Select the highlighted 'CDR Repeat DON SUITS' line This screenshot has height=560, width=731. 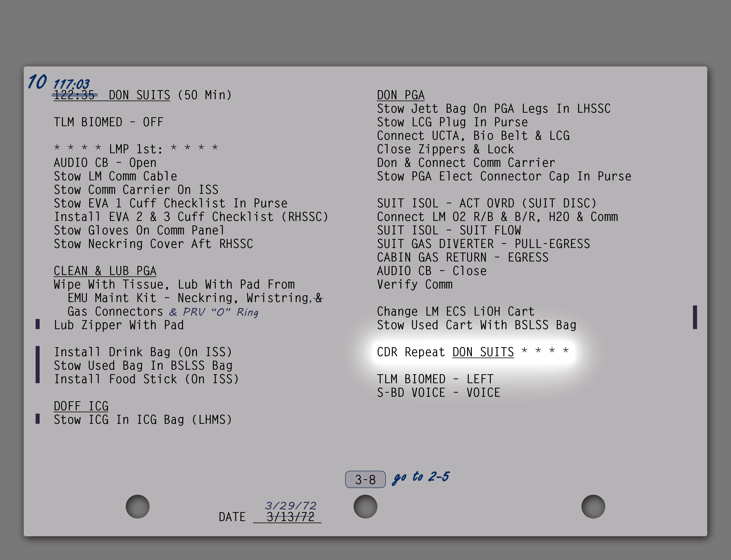coord(473,352)
